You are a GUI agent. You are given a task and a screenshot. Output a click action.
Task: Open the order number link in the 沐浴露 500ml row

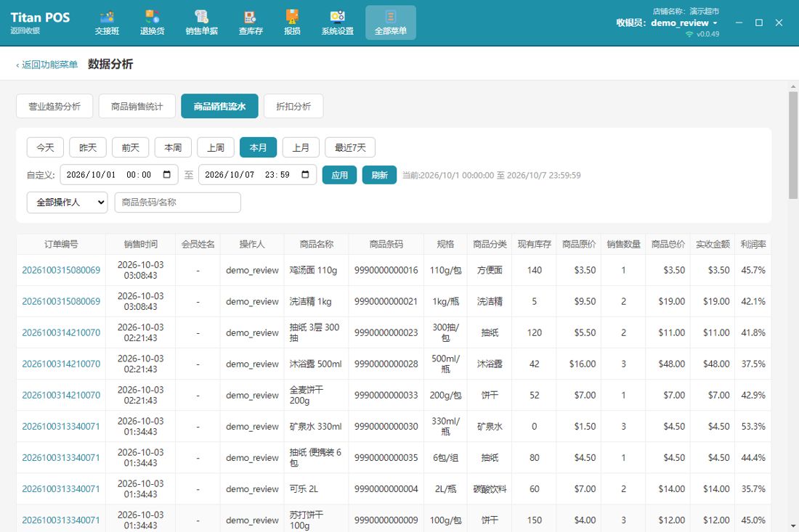pyautogui.click(x=61, y=364)
